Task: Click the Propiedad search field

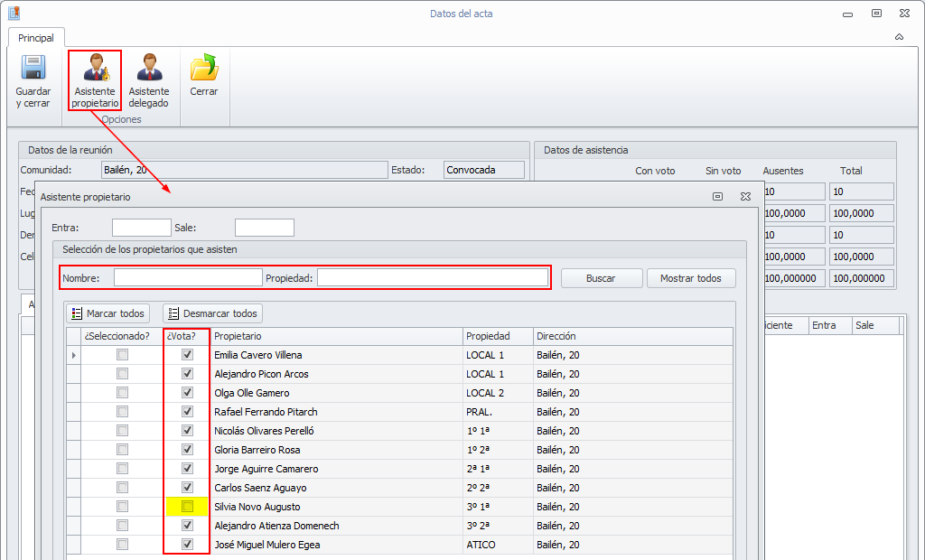Action: (x=433, y=278)
